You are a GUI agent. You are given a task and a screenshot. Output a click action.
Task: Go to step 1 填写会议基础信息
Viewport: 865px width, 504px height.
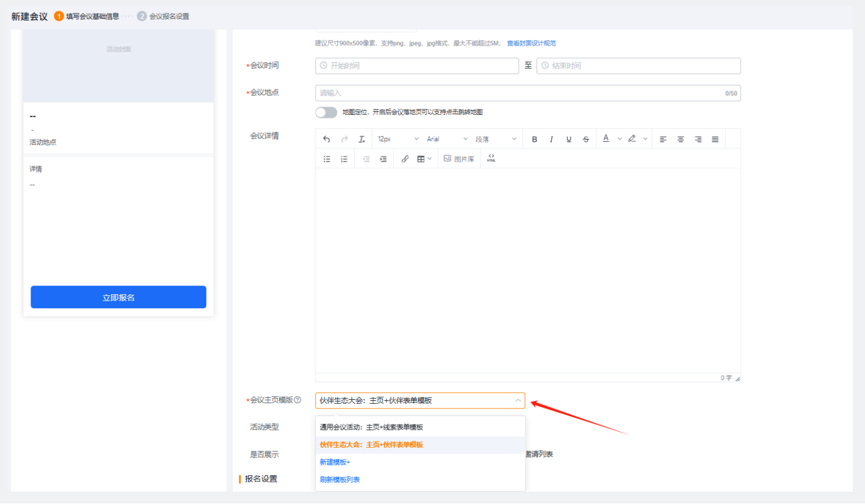pyautogui.click(x=87, y=16)
